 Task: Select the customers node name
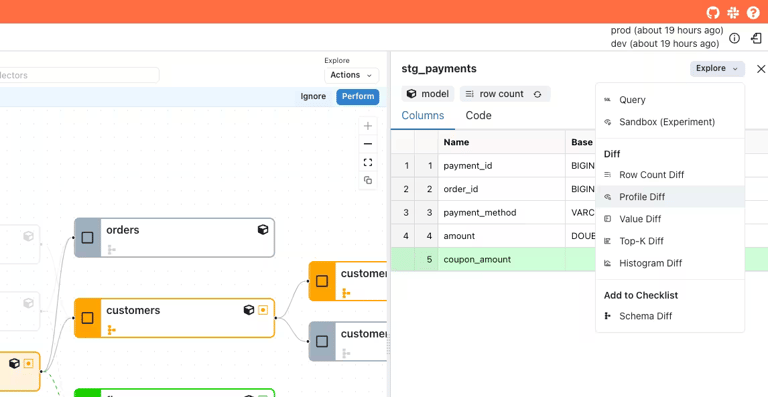click(x=133, y=310)
